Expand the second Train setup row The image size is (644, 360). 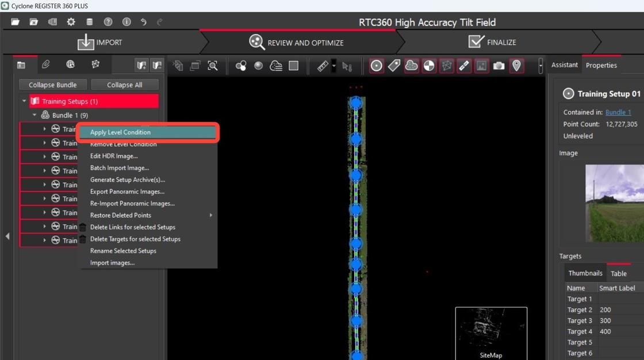tap(44, 143)
